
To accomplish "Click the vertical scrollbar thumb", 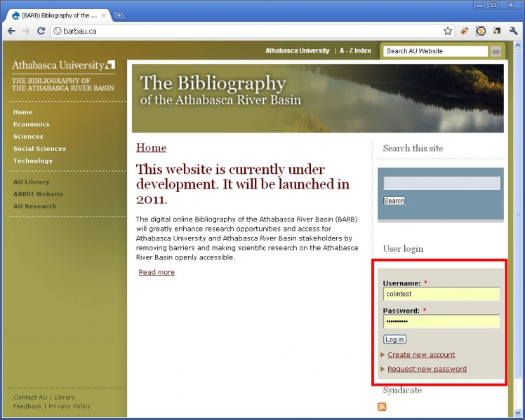I will point(518,214).
